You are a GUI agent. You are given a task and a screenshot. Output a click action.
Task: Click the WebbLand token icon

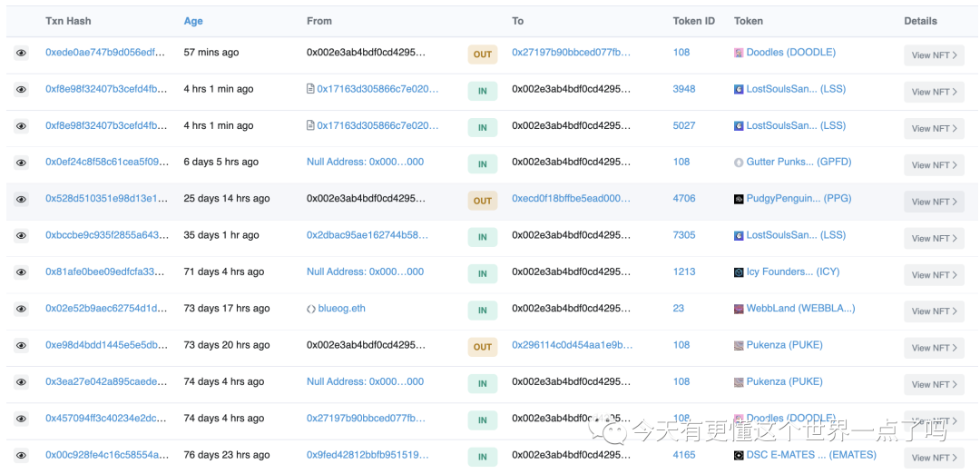pyautogui.click(x=739, y=309)
